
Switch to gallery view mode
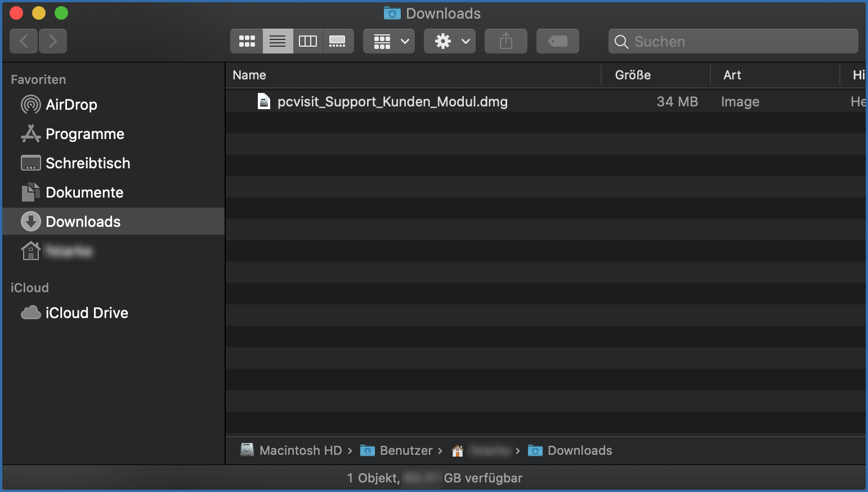[338, 41]
